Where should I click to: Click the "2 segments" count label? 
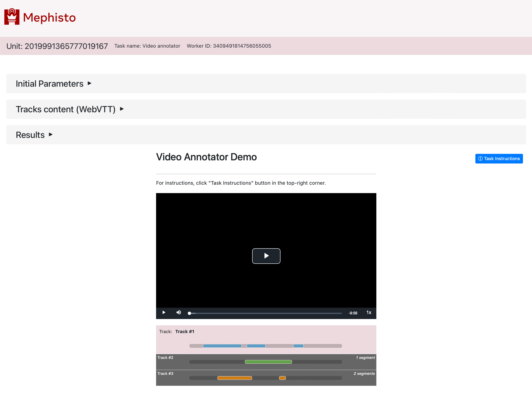pos(364,373)
